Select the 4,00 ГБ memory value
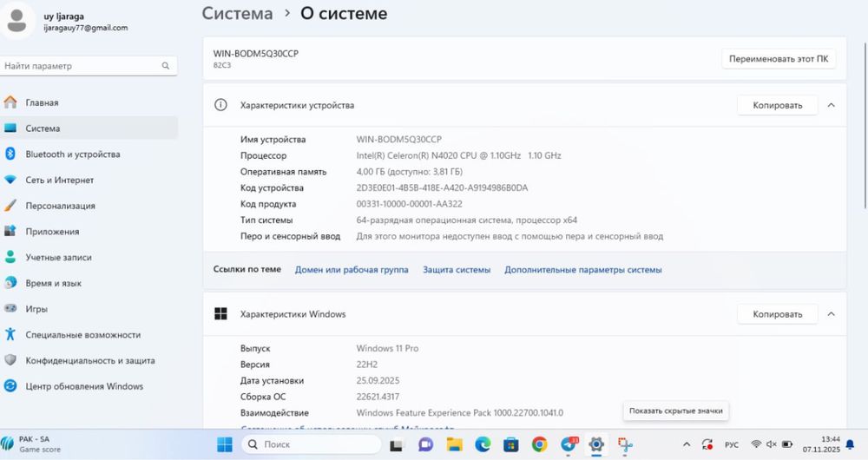This screenshot has width=868, height=460. 409,172
